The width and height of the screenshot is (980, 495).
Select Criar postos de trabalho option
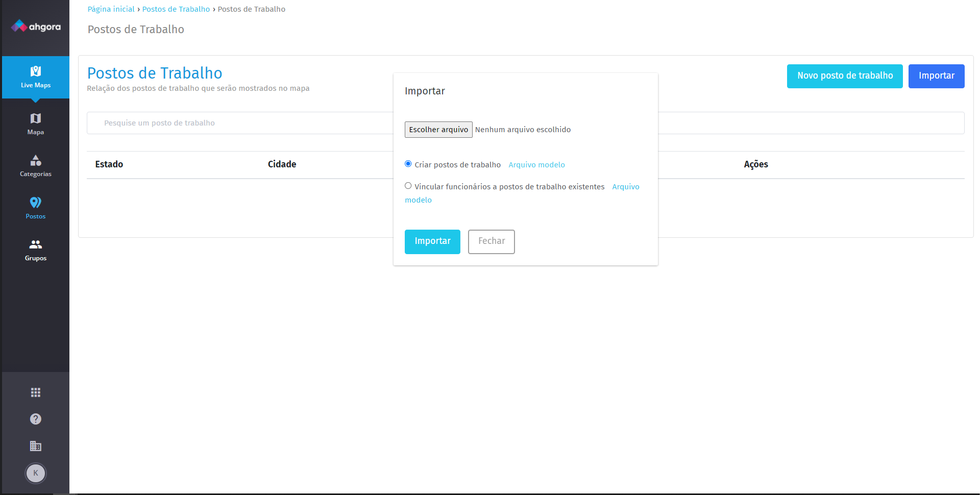click(408, 164)
